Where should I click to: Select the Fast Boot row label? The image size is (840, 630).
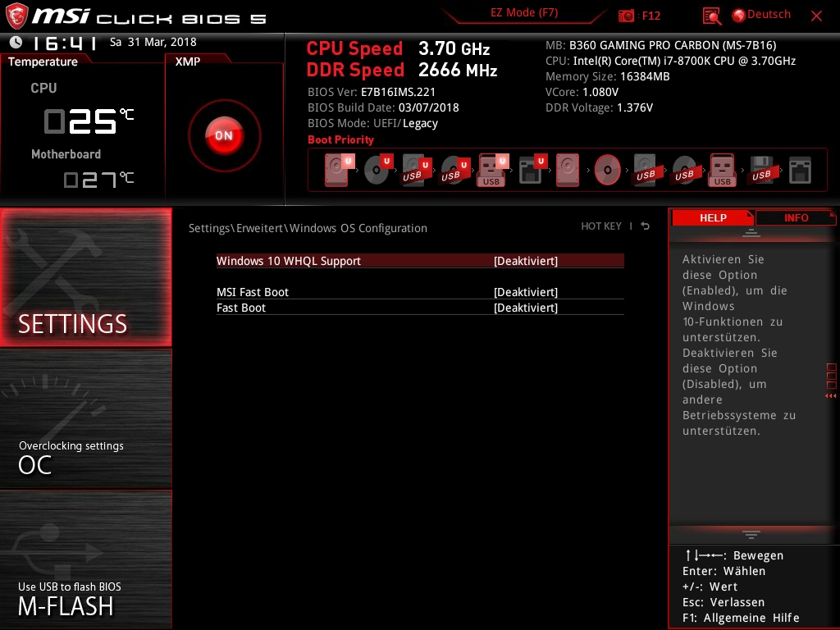pos(241,308)
